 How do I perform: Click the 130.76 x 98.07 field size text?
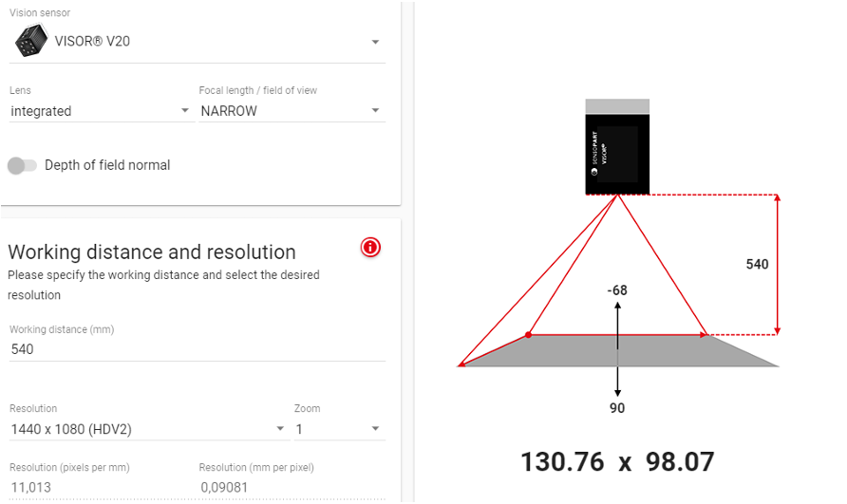coord(617,462)
